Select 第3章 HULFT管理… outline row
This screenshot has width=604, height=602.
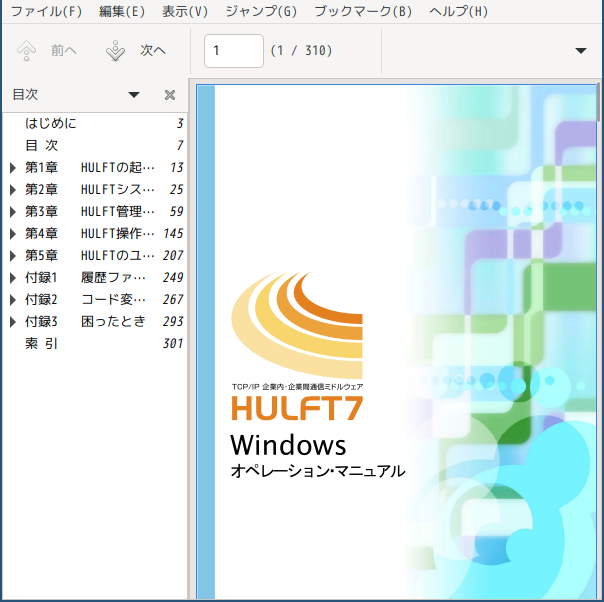(x=95, y=211)
